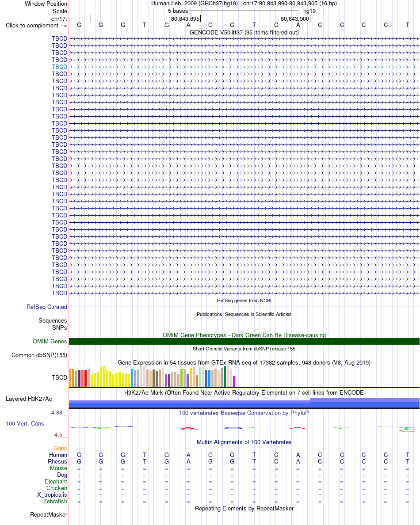Viewport: 420px width, 525px height.
Task: Open the GTEx 'Gene Expression in 54 tissues' title
Action: coord(244,363)
